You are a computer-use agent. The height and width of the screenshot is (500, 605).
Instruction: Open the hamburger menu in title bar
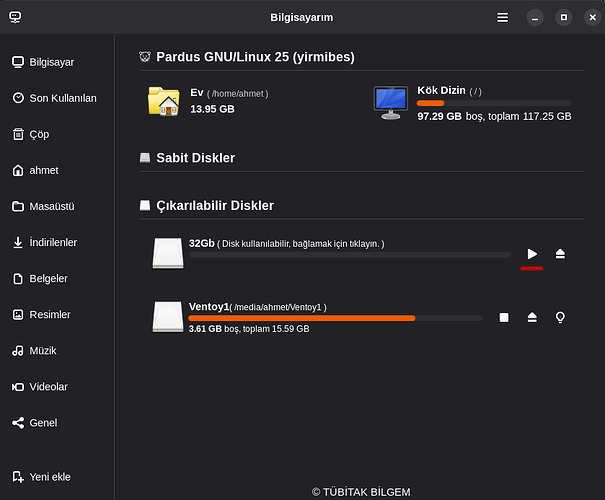tap(502, 18)
